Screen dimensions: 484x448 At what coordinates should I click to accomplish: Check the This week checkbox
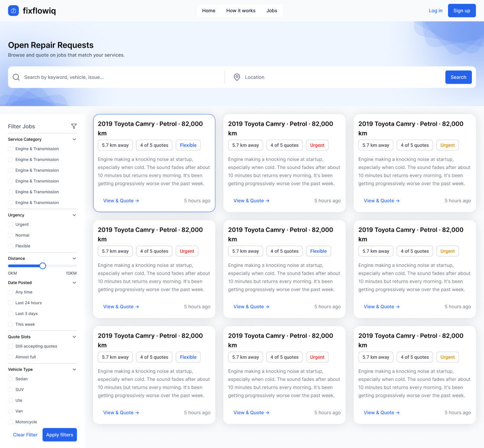(x=10, y=325)
